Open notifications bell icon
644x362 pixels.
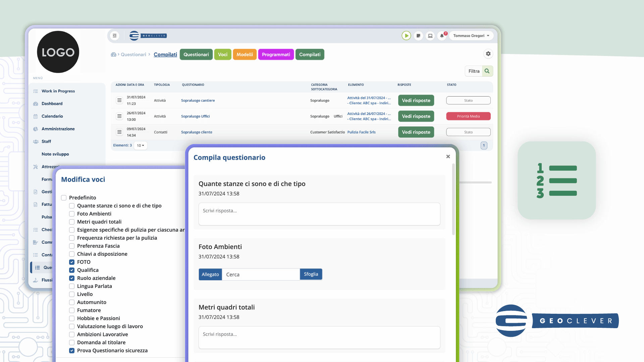[x=442, y=36]
